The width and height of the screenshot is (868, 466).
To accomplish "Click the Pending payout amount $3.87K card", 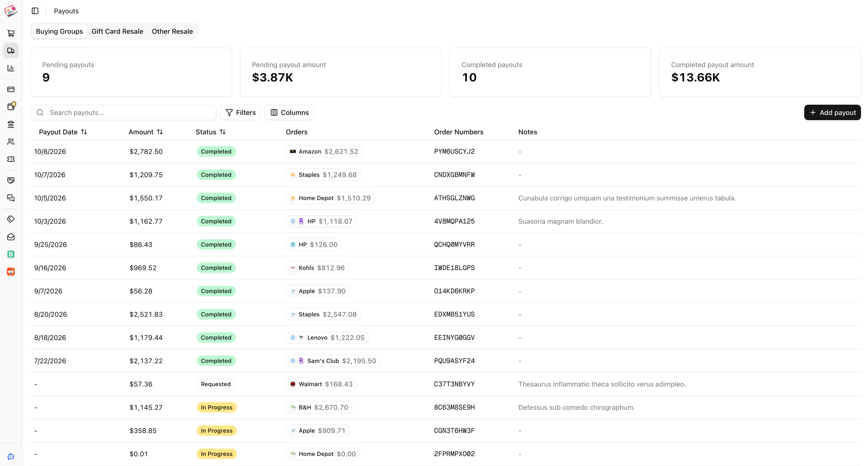I will click(x=341, y=72).
